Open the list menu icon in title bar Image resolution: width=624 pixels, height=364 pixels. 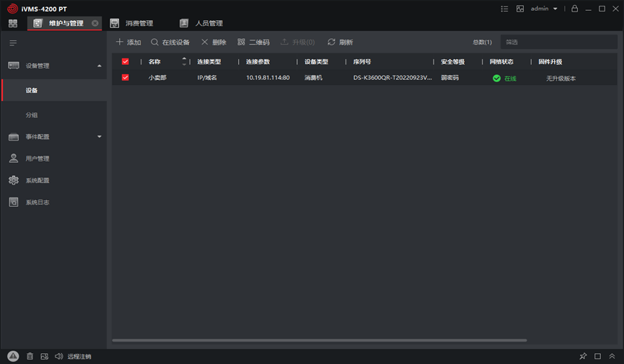(504, 9)
